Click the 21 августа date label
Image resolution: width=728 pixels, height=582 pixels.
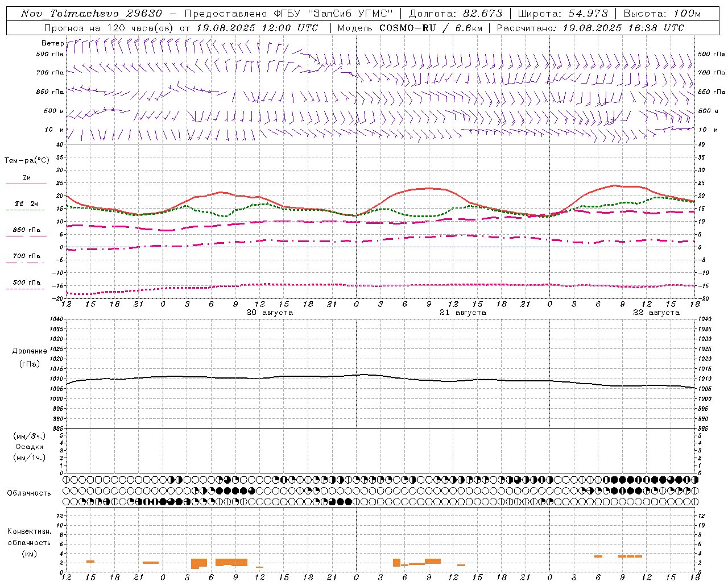pos(462,313)
